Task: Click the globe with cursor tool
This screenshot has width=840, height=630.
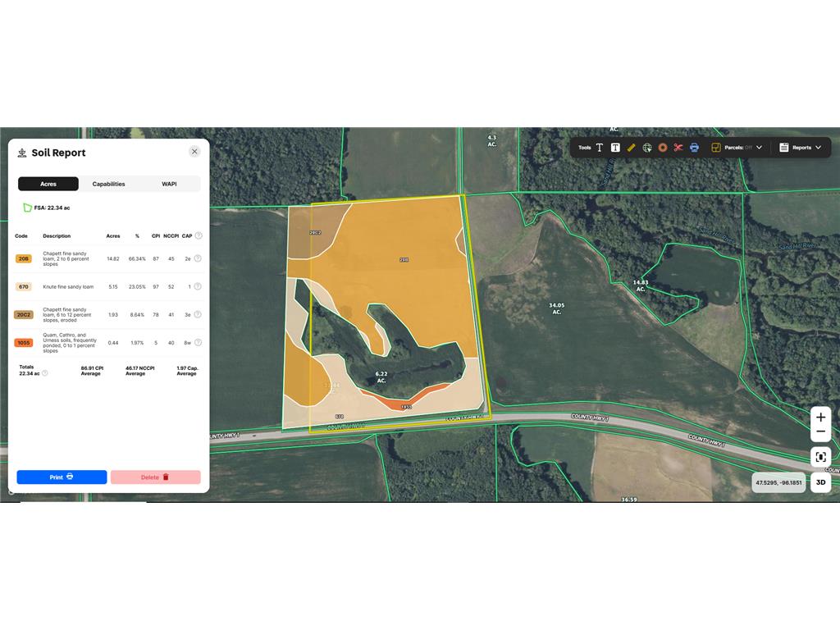Action: (647, 148)
